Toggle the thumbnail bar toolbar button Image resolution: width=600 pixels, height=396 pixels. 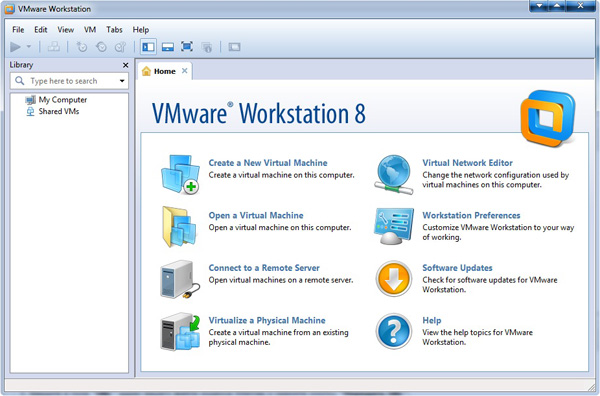pyautogui.click(x=168, y=47)
